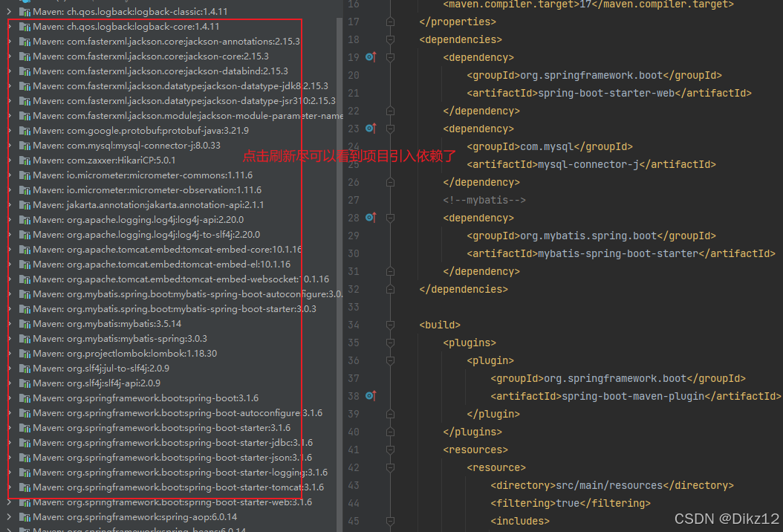This screenshot has width=783, height=532.
Task: Expand the logback-classic:1.4.11 library node
Action: click(10, 11)
